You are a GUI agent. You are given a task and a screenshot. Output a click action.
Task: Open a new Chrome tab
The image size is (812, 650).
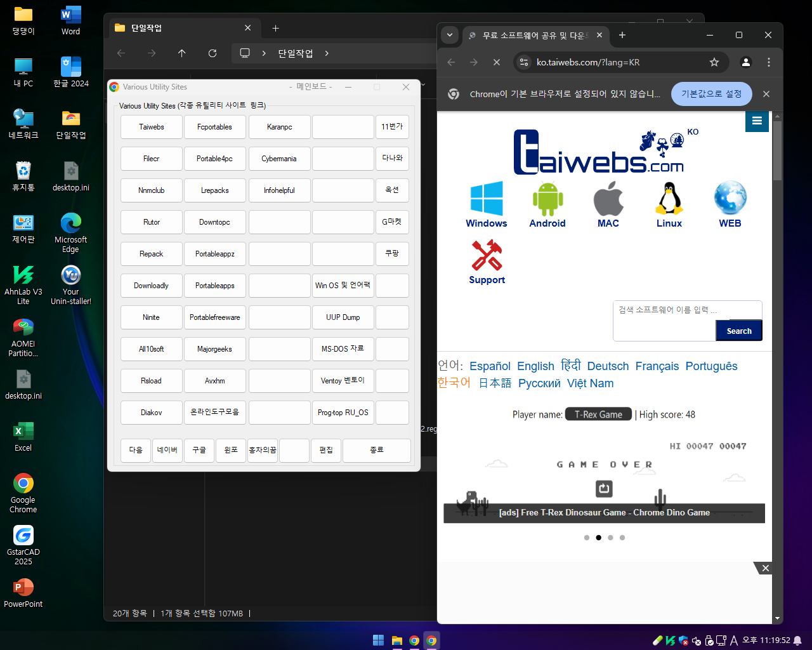[622, 35]
